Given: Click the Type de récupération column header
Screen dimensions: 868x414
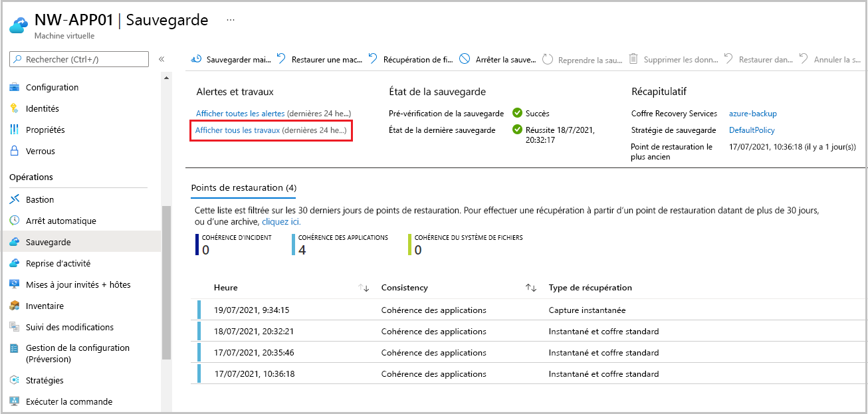Looking at the screenshot, I should pos(590,288).
